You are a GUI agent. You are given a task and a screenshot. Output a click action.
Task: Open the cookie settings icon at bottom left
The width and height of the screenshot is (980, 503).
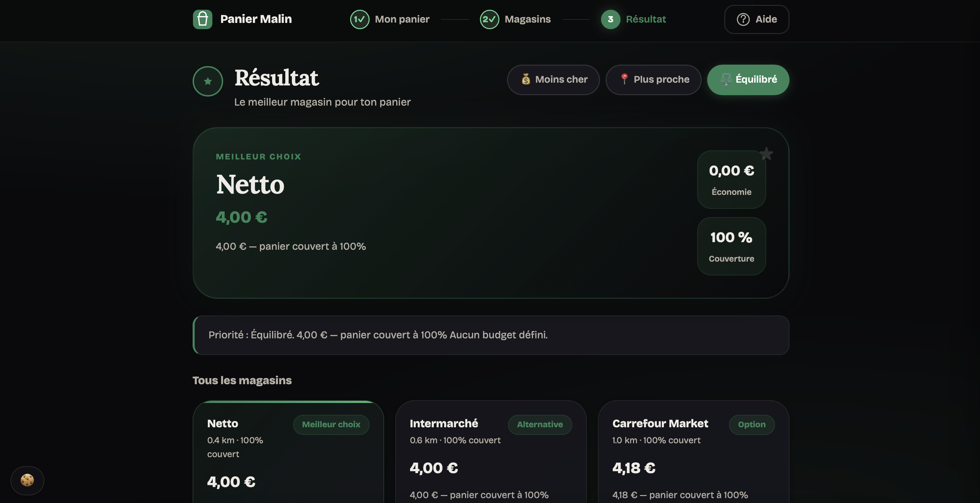tap(27, 480)
